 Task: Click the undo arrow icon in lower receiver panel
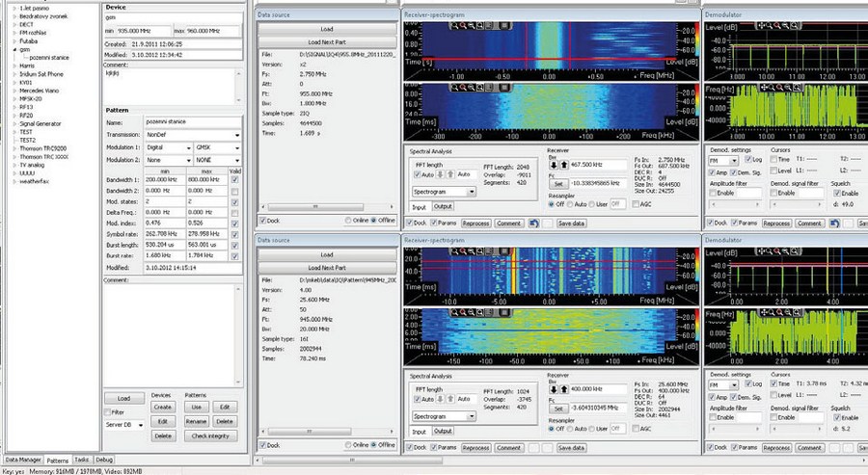(x=534, y=448)
